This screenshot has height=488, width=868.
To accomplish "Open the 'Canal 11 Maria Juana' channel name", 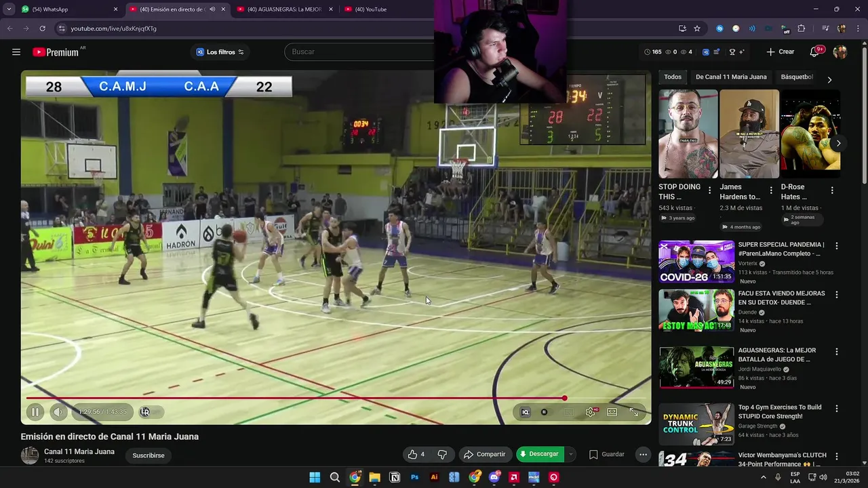I will (79, 451).
